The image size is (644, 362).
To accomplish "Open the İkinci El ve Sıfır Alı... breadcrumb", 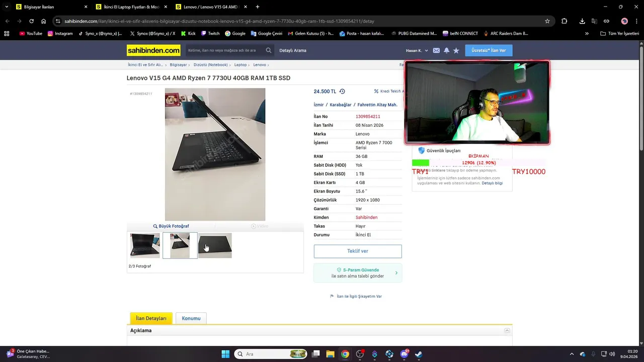I will coord(145,65).
